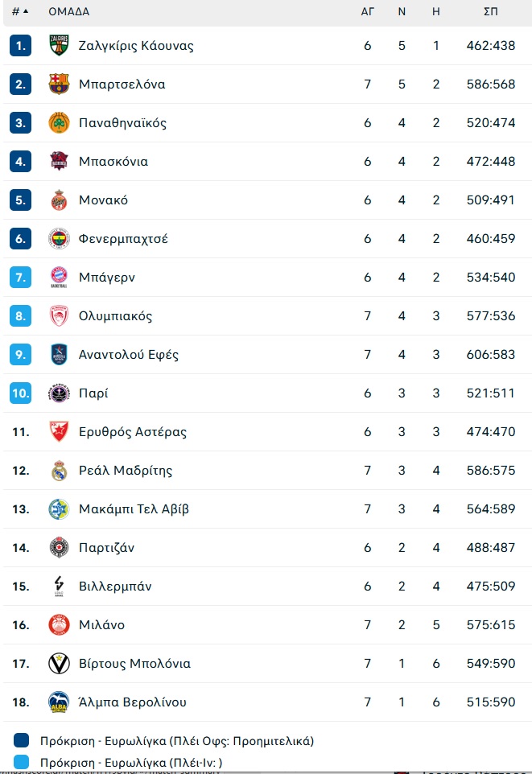The height and width of the screenshot is (774, 532).
Task: Sort standings by the ΣΠ column header
Action: [x=490, y=11]
